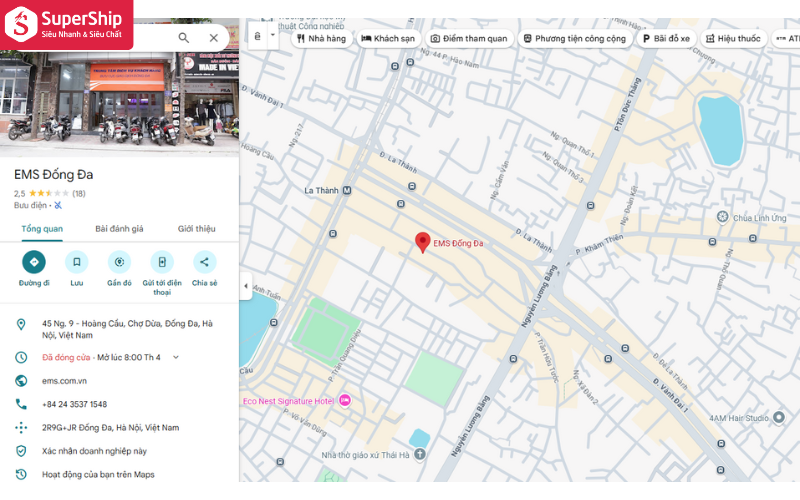Click the SuperShip logo
Viewport: 800px width, 500px height.
pos(66,24)
